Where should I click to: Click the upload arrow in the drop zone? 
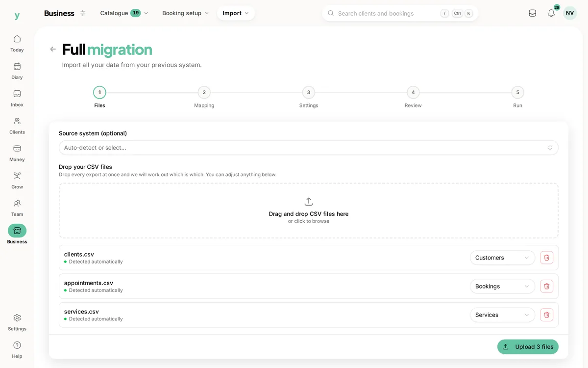pos(309,202)
